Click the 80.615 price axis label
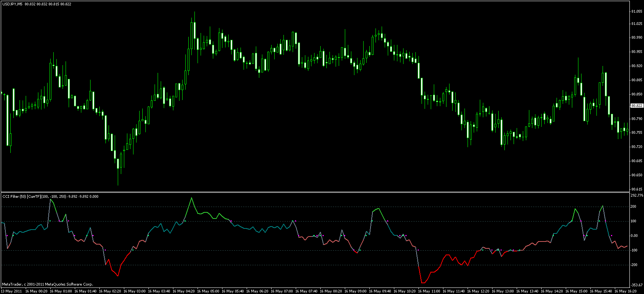 tap(636, 189)
